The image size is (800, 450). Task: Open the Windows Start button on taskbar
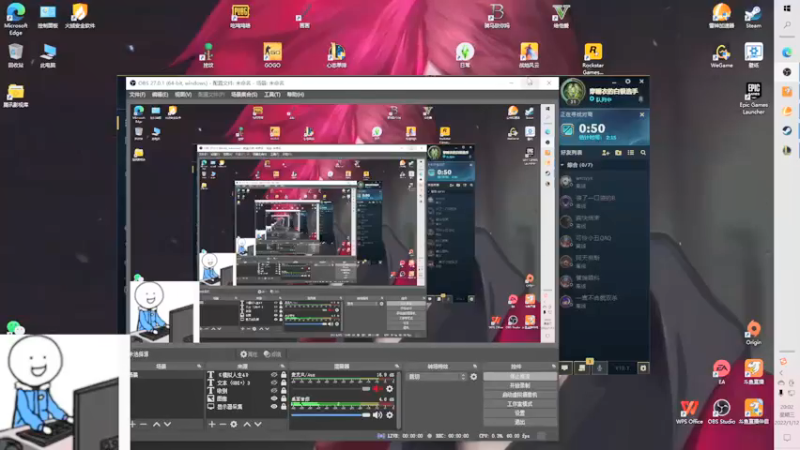tap(787, 9)
